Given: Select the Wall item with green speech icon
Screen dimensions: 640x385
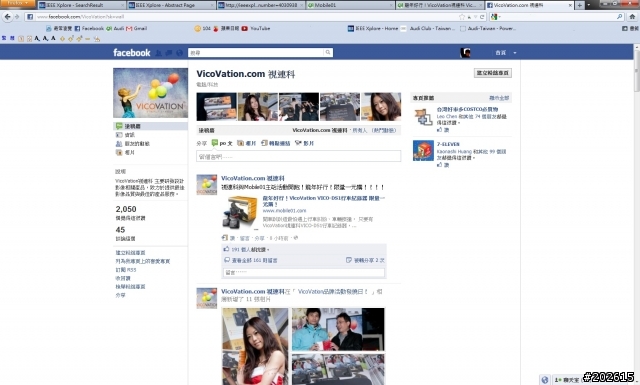Looking at the screenshot, I should coord(150,126).
